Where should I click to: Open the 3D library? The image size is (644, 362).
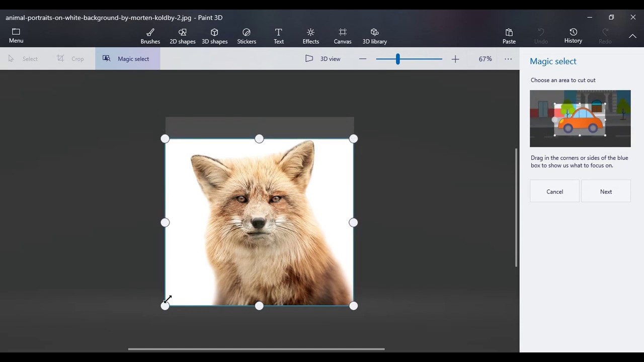[x=374, y=36]
